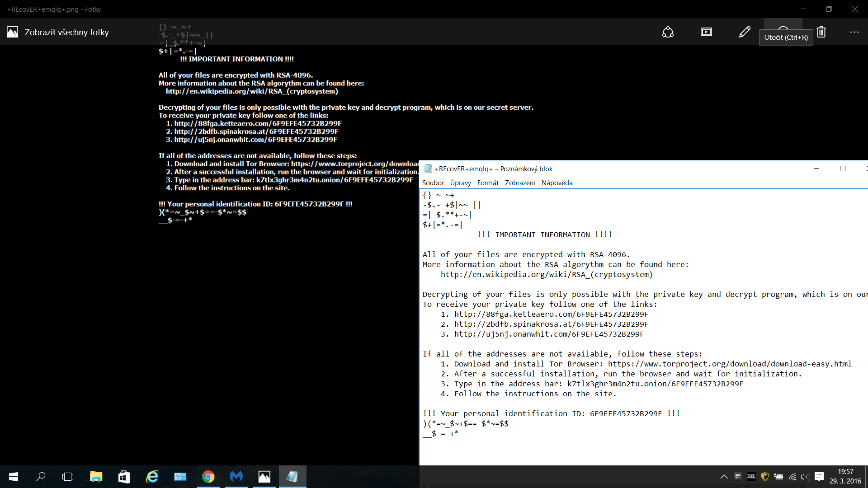Launch Google Chrome from taskbar
This screenshot has height=488, width=868.
pos(208,477)
